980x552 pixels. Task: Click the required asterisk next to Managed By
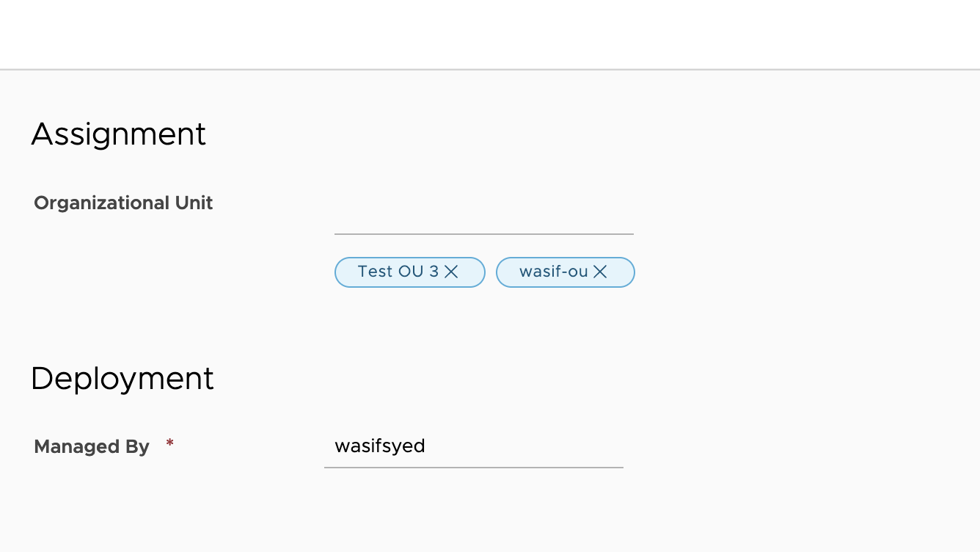tap(169, 443)
